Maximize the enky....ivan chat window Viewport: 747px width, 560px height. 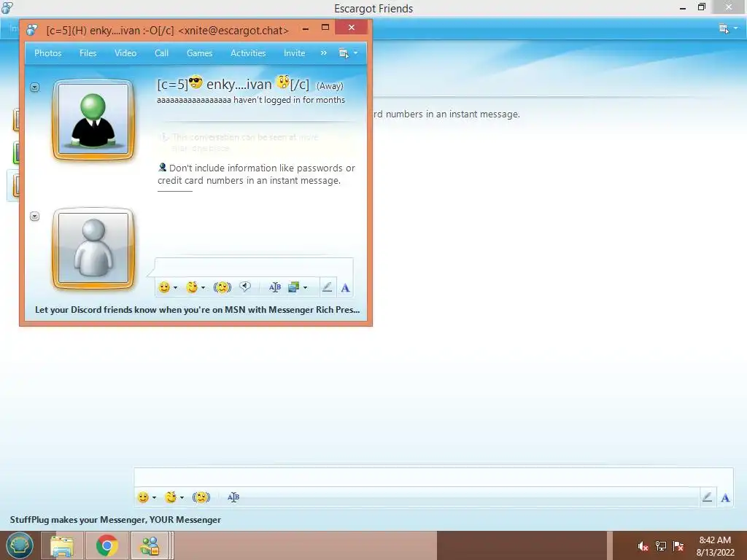[x=325, y=28]
